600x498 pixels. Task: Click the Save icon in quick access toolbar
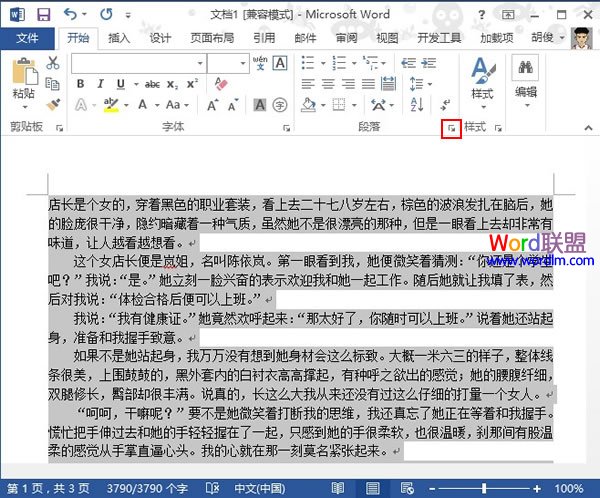click(x=43, y=15)
